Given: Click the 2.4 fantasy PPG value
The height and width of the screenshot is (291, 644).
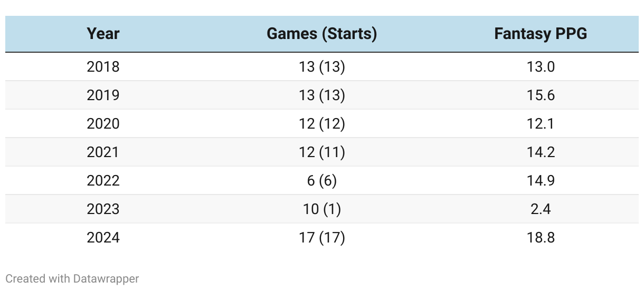Looking at the screenshot, I should pos(541,209).
